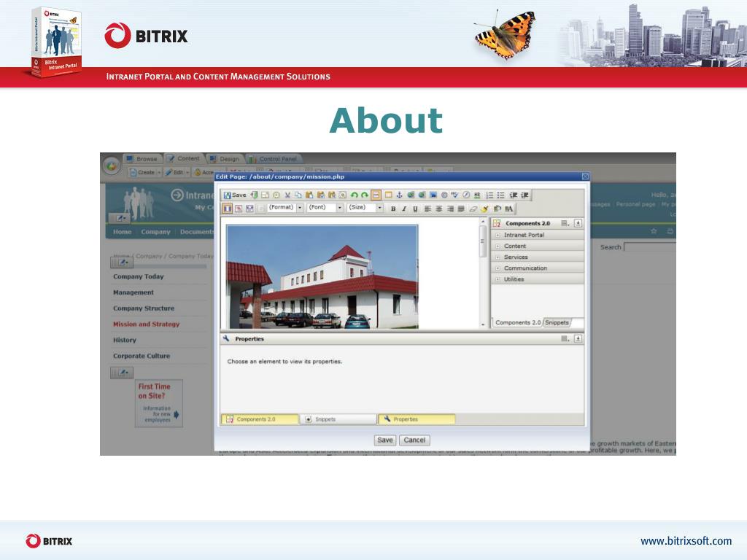Open the Corporate Culture sidebar link

pyautogui.click(x=142, y=356)
